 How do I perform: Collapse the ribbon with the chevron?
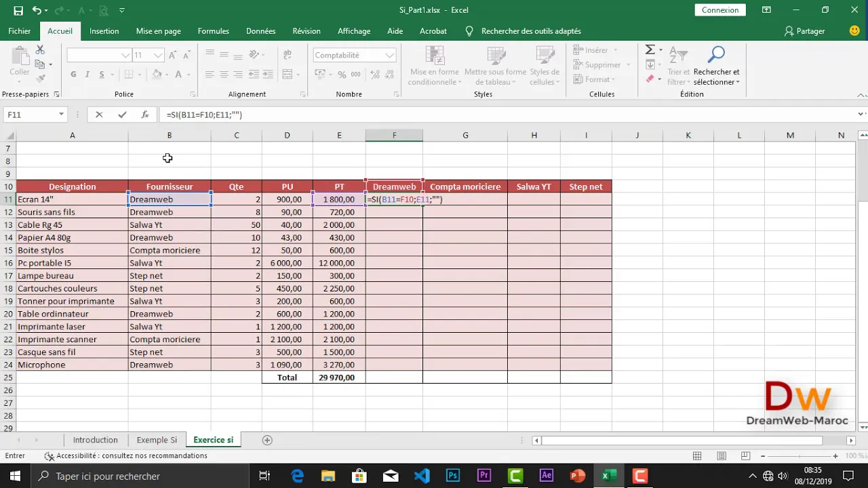coord(860,94)
